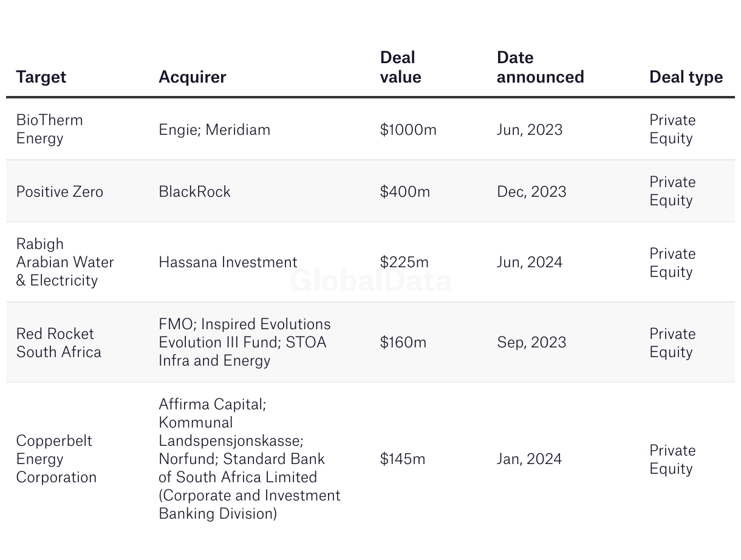The width and height of the screenshot is (741, 560).
Task: Click the Date announced column header
Action: pos(540,67)
